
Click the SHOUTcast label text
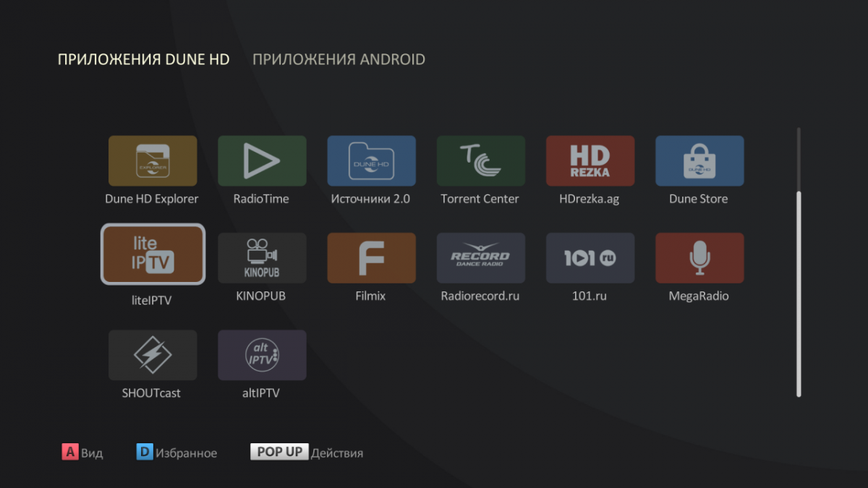coord(151,393)
